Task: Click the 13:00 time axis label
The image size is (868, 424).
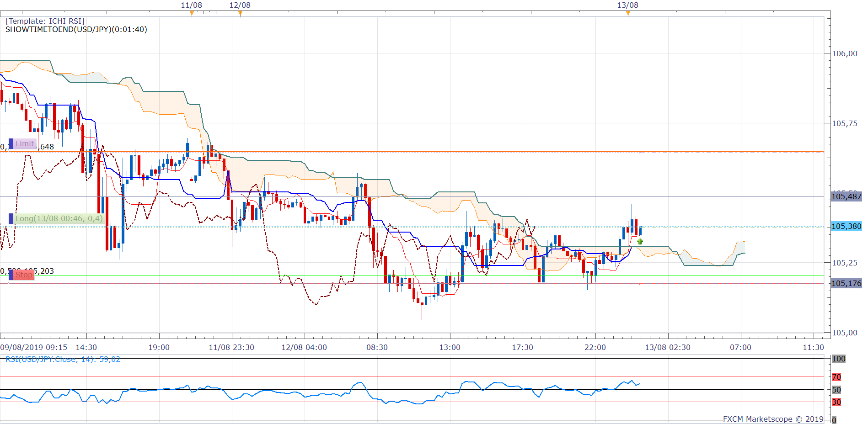Action: (x=450, y=347)
